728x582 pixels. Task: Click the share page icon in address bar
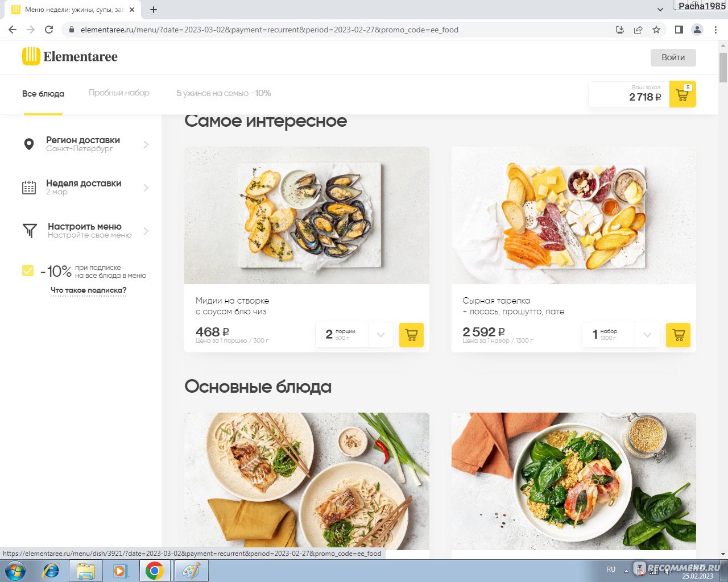point(638,30)
